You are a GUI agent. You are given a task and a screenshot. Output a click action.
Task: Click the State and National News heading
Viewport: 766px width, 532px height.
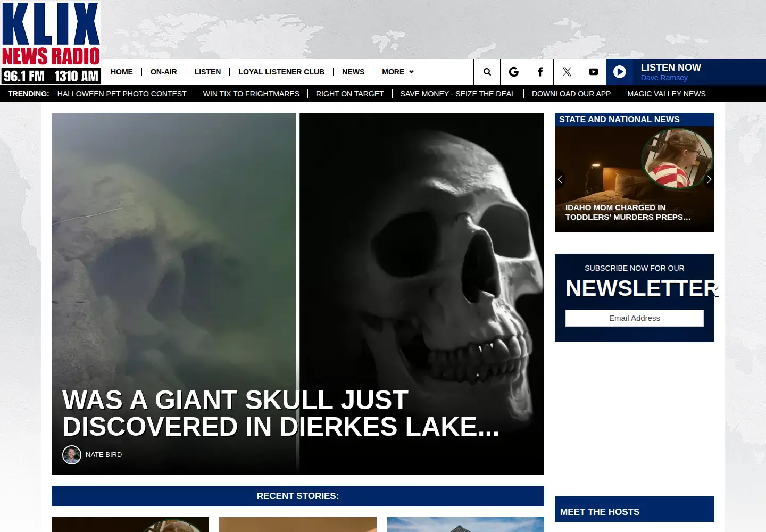619,120
